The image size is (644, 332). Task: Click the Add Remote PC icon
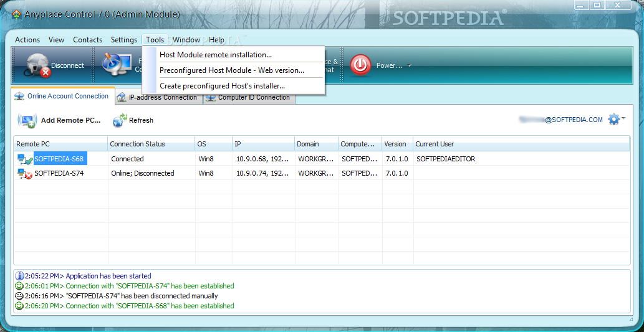(27, 121)
